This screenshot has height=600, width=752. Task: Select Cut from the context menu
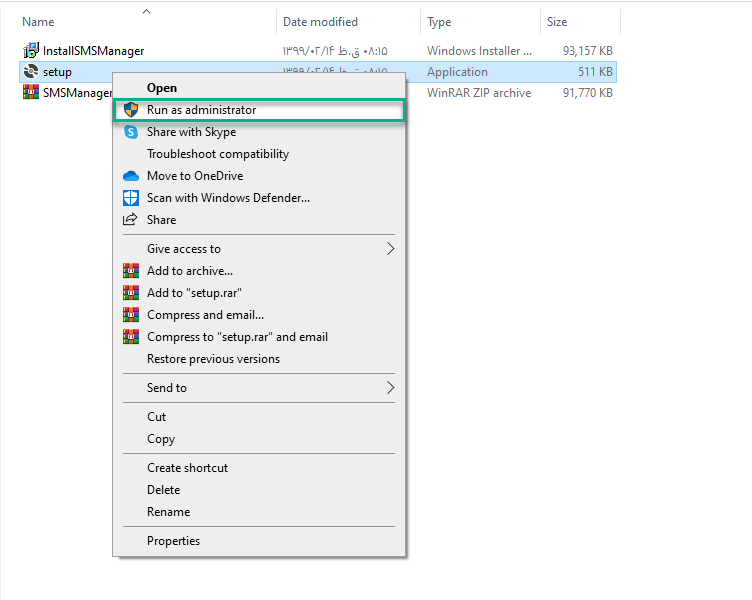[x=259, y=417]
